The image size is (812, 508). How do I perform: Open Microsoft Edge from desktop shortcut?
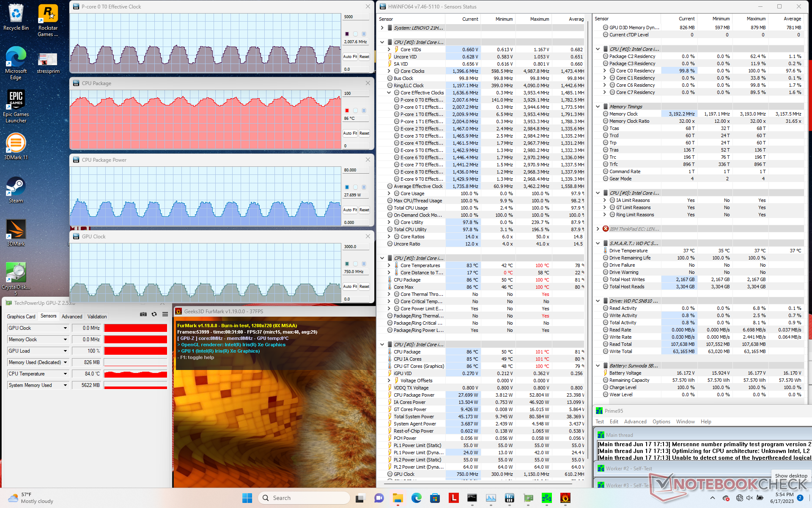coord(16,63)
